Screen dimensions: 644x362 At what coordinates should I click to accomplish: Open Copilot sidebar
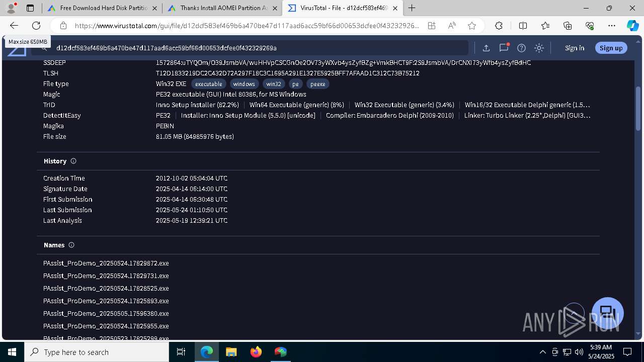tap(632, 26)
